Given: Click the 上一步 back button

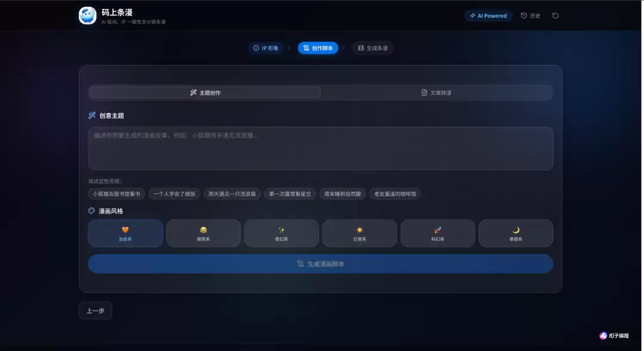Looking at the screenshot, I should (95, 310).
